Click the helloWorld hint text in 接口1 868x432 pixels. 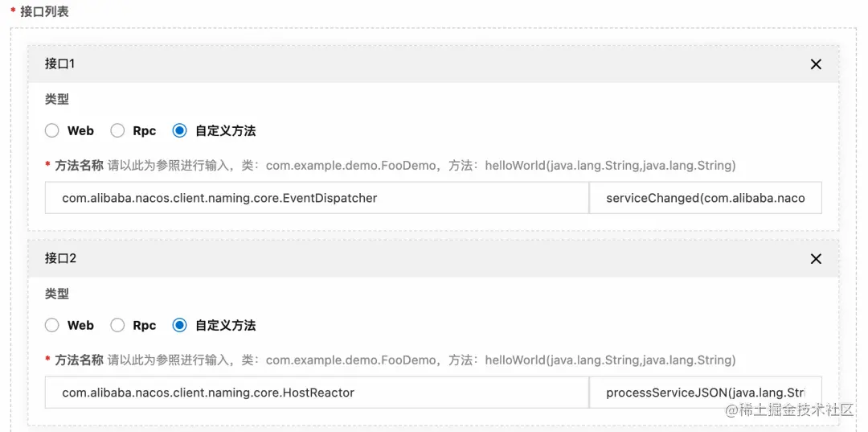(610, 166)
